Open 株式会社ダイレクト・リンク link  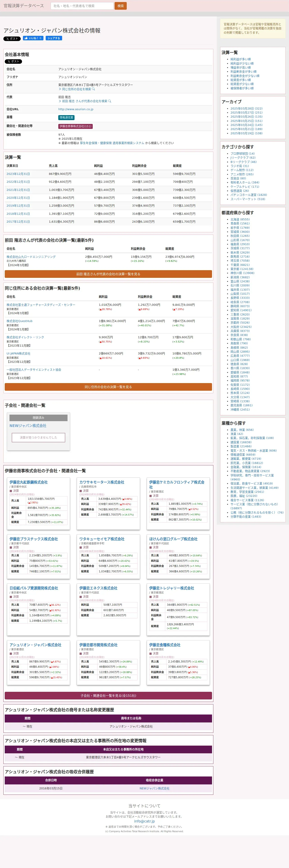(25, 337)
